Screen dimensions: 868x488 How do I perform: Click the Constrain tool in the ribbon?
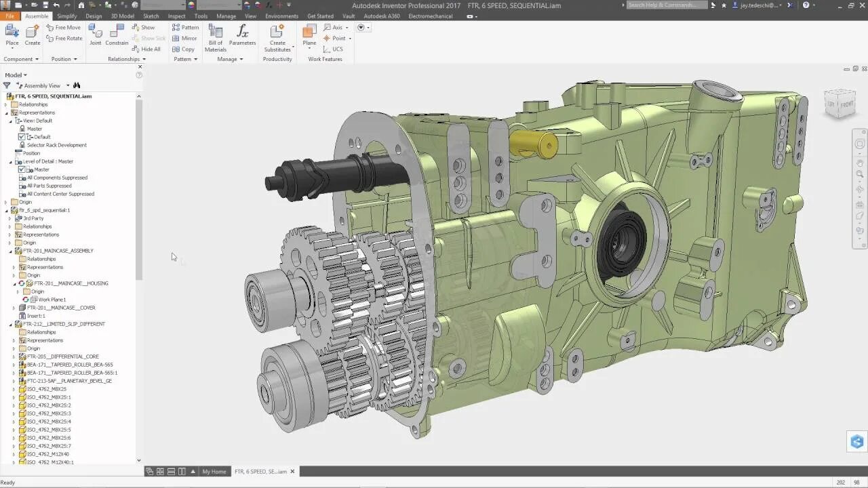[117, 35]
